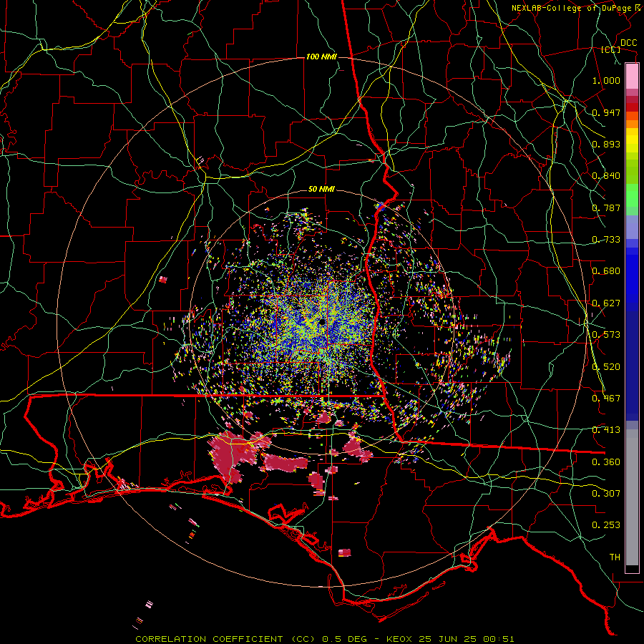The height and width of the screenshot is (644, 644).
Task: Select the 0.573 legend value
Action: (x=606, y=335)
